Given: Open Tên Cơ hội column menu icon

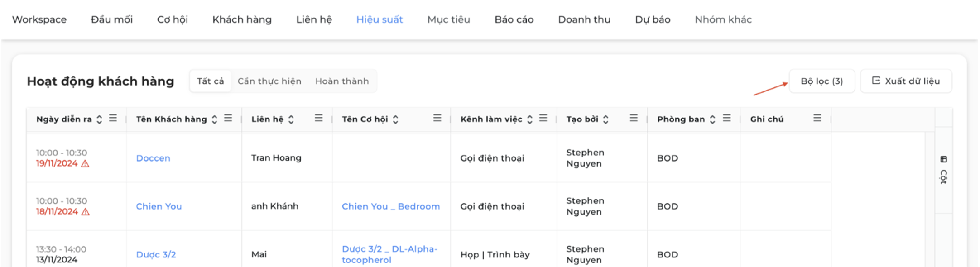Looking at the screenshot, I should (437, 118).
